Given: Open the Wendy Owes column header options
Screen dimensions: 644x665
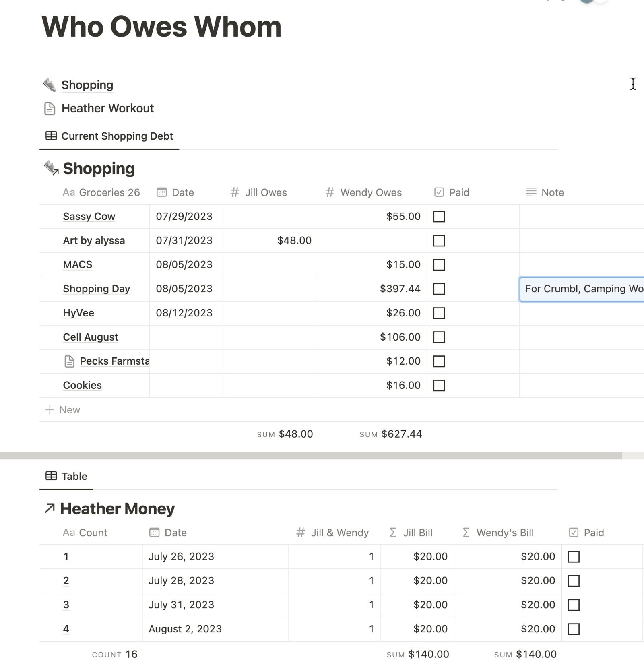Looking at the screenshot, I should [370, 193].
